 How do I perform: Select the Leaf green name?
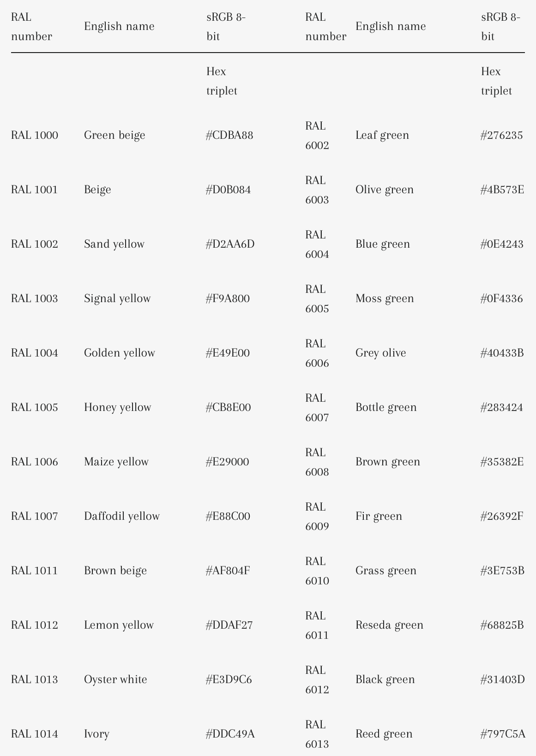[382, 135]
